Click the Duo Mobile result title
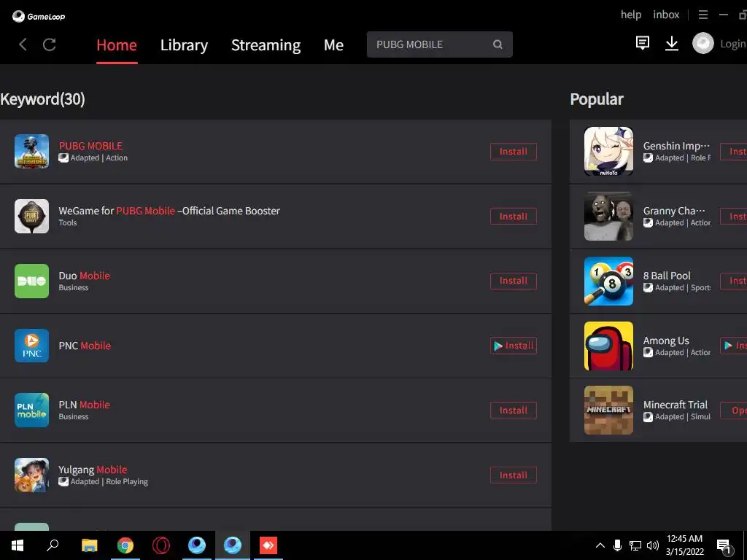Image resolution: width=747 pixels, height=560 pixels. [x=85, y=276]
